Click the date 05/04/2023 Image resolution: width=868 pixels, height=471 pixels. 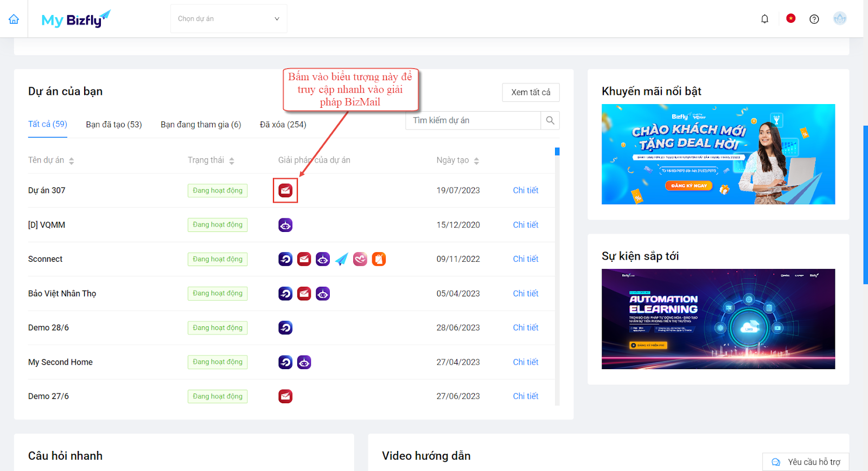[x=458, y=294]
